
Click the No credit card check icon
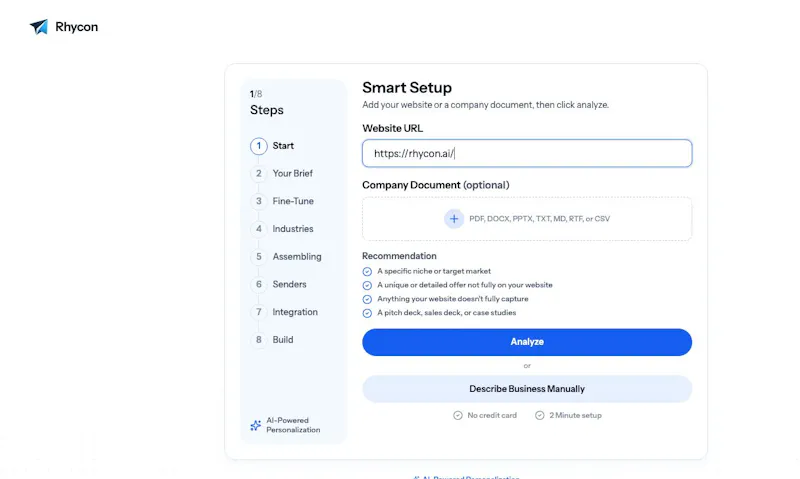tap(458, 415)
